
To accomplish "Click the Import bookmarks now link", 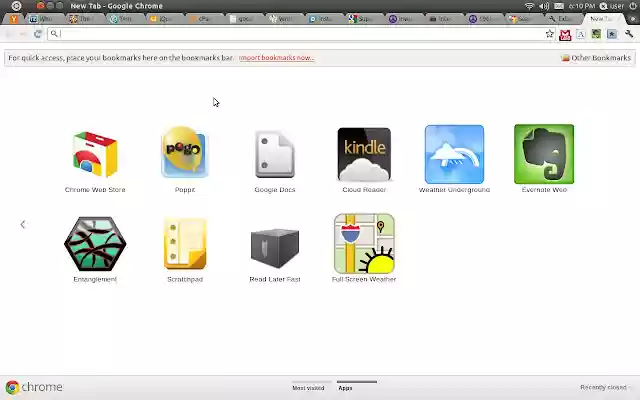I will [277, 58].
